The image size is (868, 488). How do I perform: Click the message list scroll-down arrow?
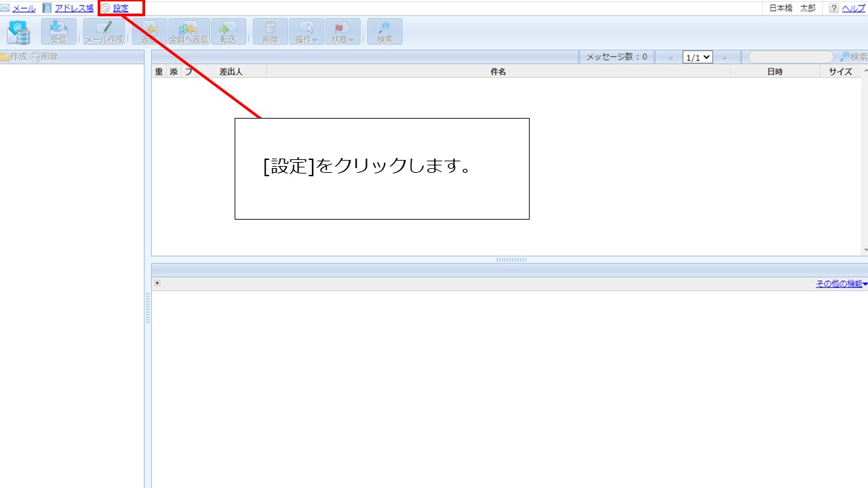[x=865, y=250]
